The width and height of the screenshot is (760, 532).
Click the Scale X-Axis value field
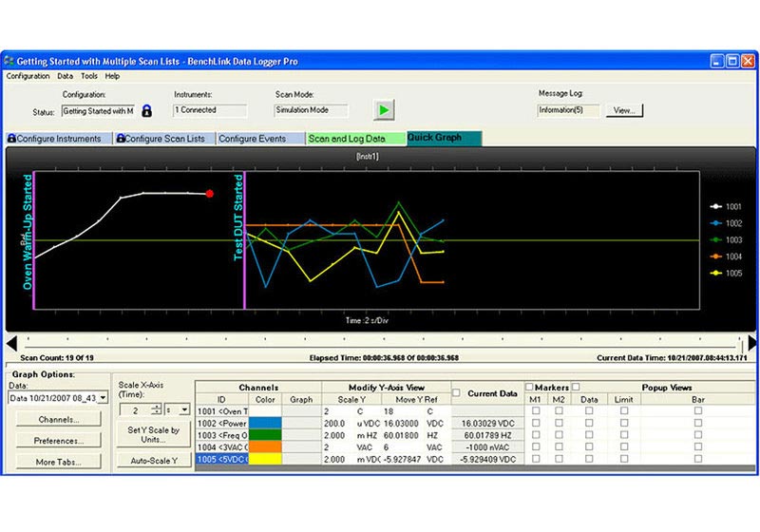[135, 409]
